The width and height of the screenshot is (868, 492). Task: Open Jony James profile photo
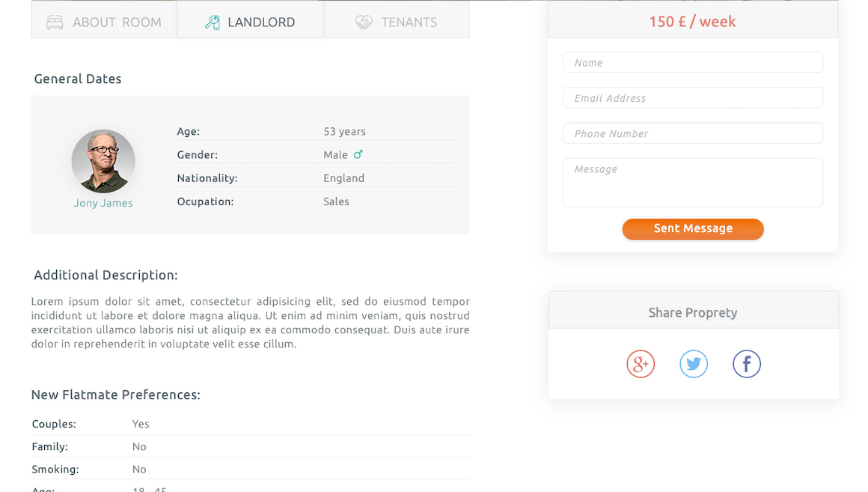pos(103,161)
